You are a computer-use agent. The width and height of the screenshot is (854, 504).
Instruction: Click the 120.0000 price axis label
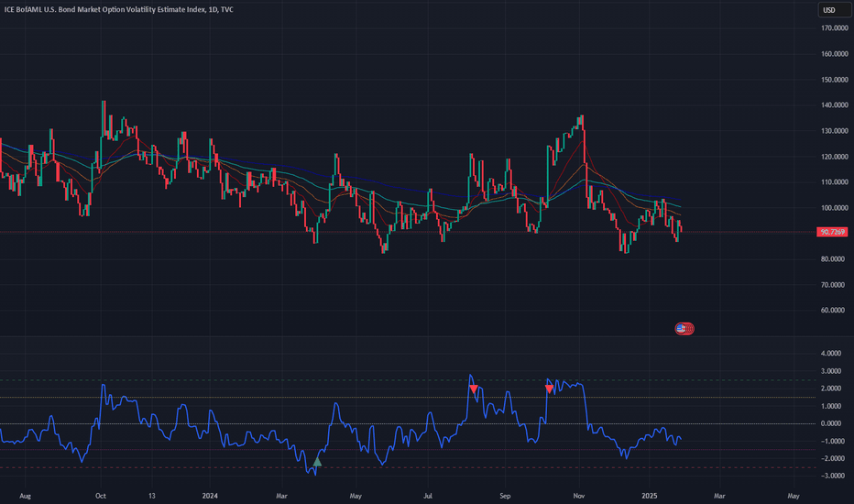[835, 157]
